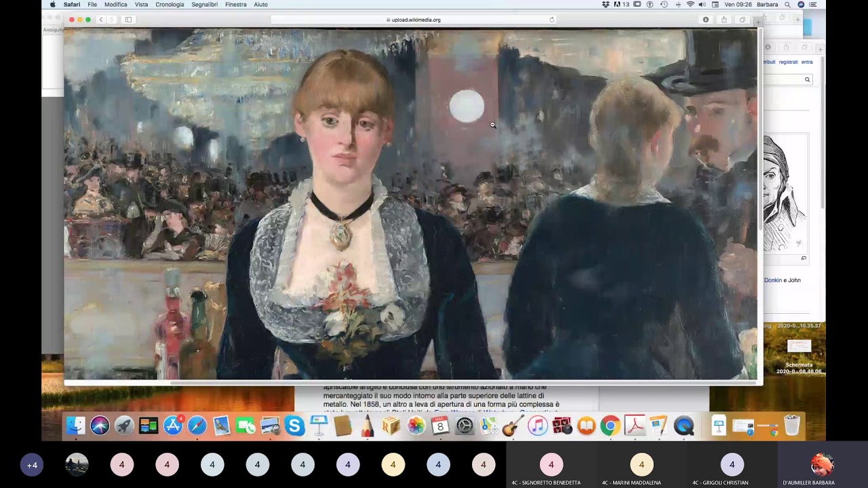Open iBooks from the Dock
This screenshot has height=488, width=868.
[x=587, y=426]
